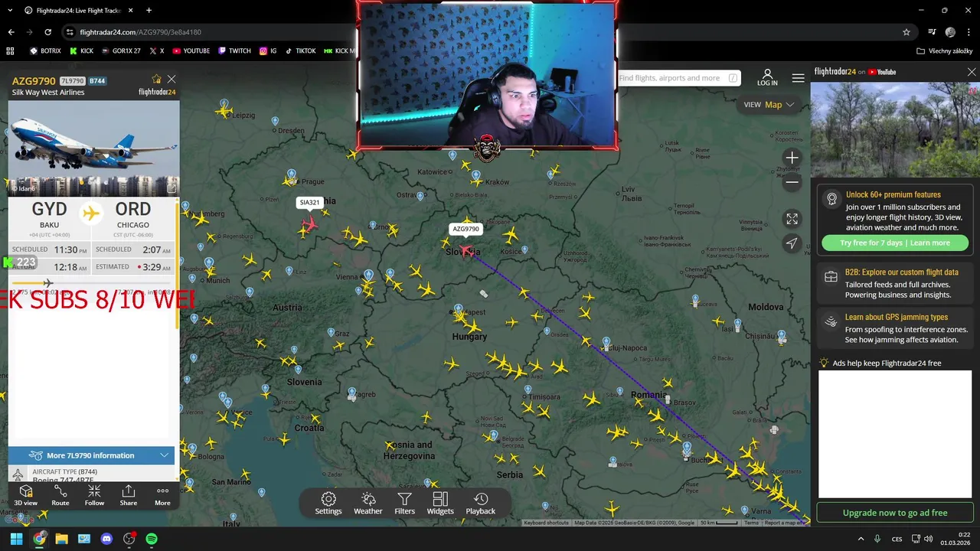
Task: Select the red AZG9790 aircraft on map
Action: 467,251
